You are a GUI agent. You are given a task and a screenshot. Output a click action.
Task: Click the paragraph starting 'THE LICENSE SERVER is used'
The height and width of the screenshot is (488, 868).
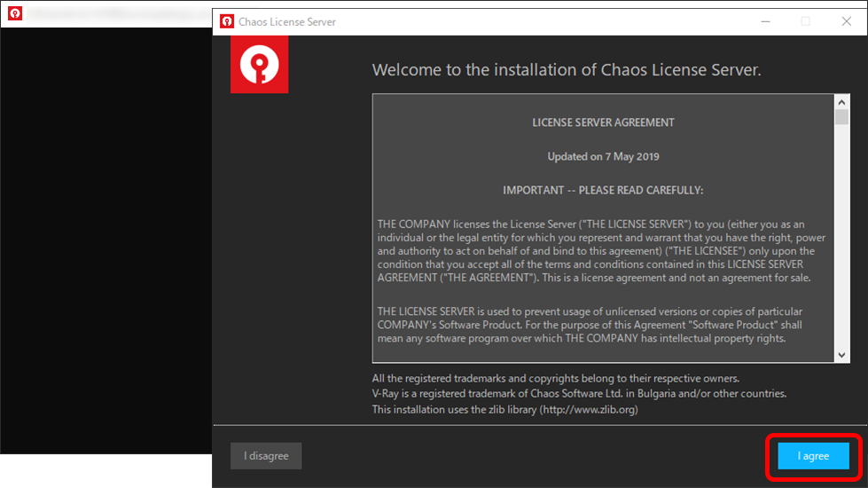(x=590, y=325)
